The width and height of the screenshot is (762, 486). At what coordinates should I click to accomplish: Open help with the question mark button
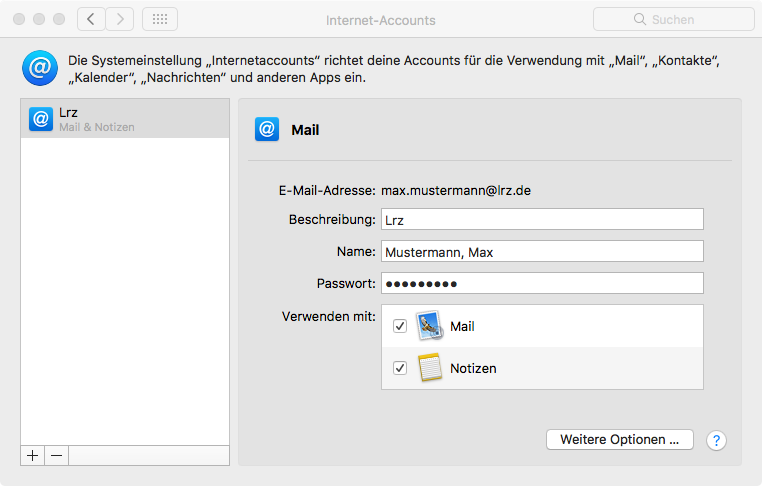[x=715, y=440]
